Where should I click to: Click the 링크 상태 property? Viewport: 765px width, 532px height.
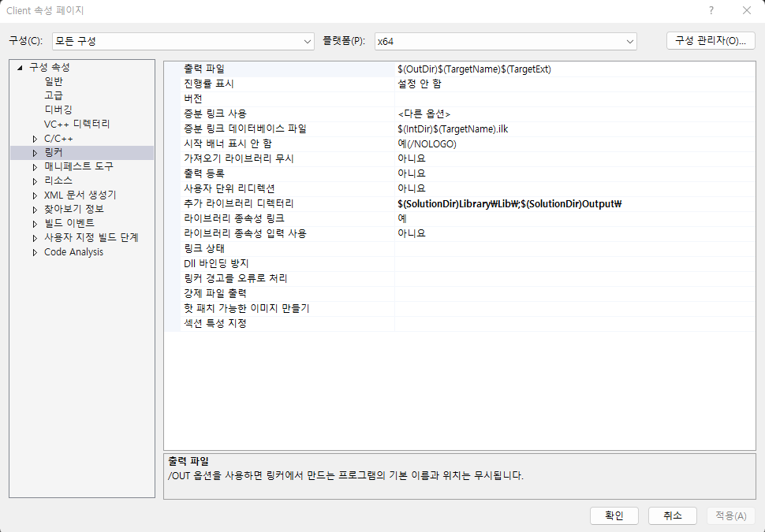204,248
